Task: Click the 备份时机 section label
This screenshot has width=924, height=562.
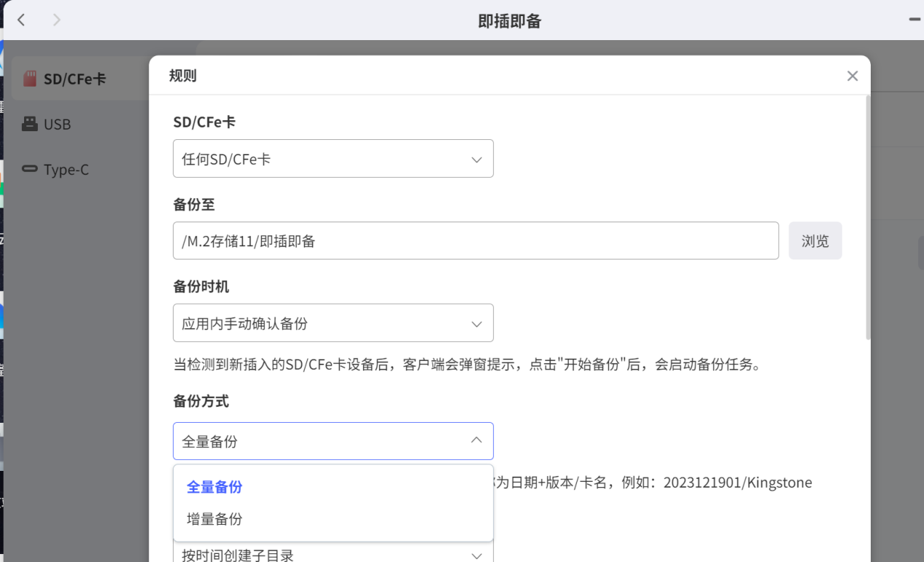Action: click(201, 286)
